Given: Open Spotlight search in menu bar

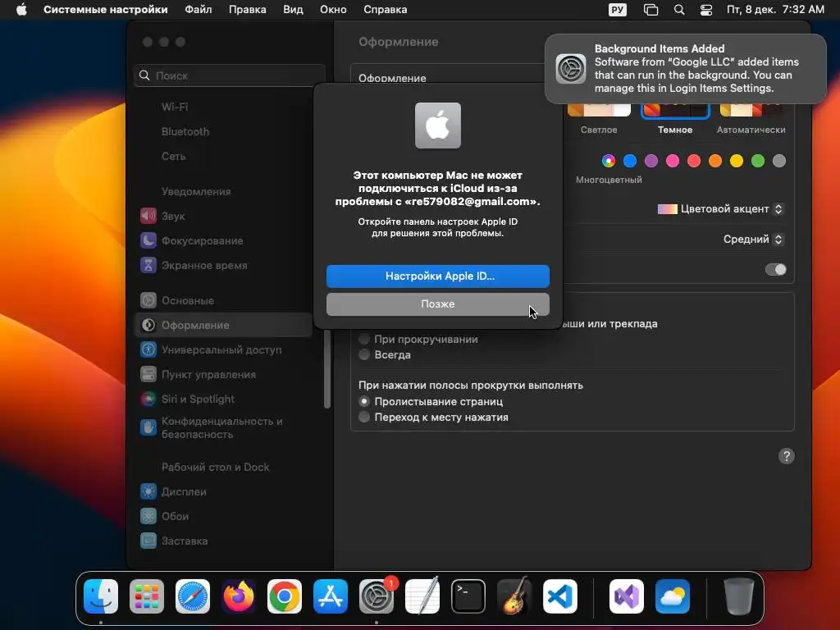Looking at the screenshot, I should coord(678,10).
